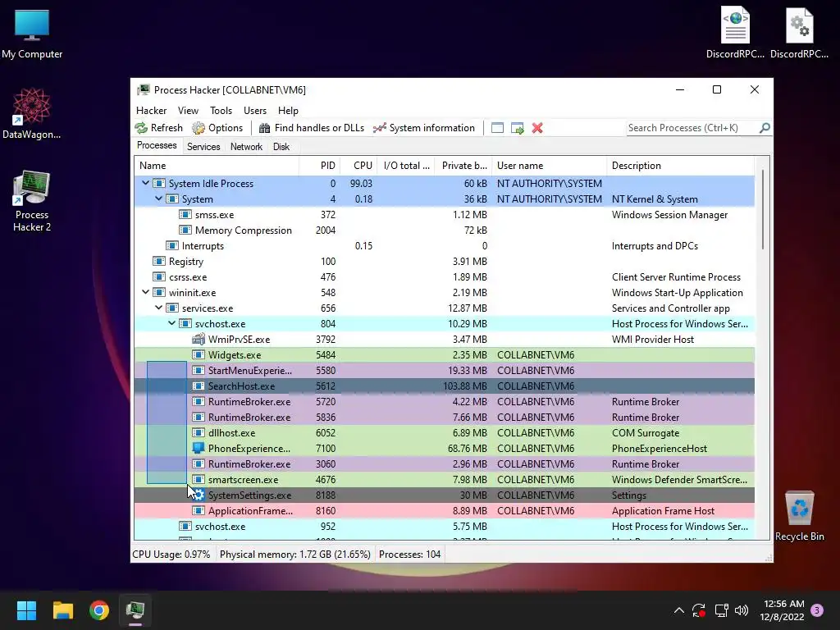Show hidden tray icons chevron
The width and height of the screenshot is (840, 630).
pos(678,610)
